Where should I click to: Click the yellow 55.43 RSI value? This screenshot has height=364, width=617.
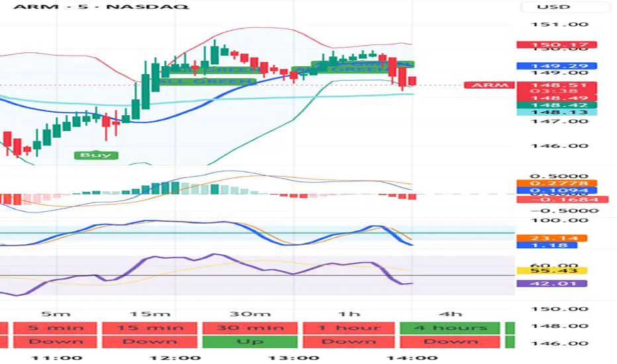point(551,271)
